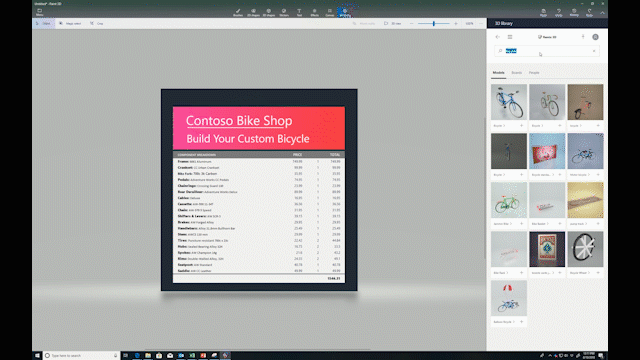Click the zoom in plus button

point(456,24)
